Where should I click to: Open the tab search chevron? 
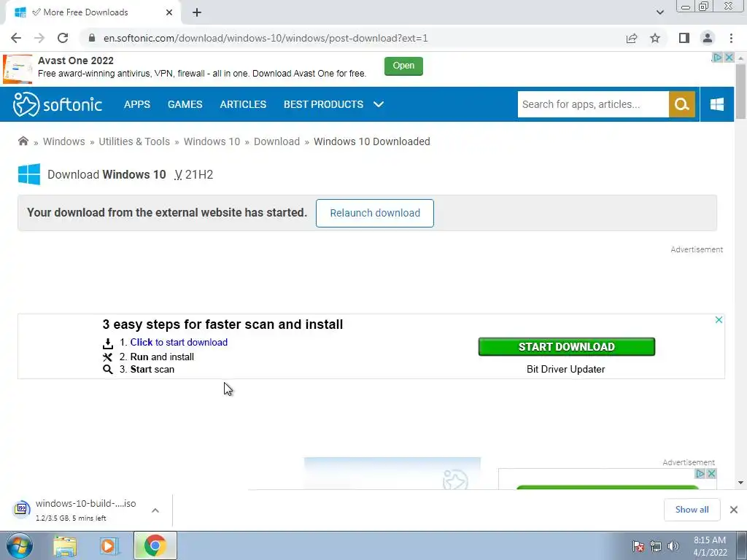click(659, 12)
